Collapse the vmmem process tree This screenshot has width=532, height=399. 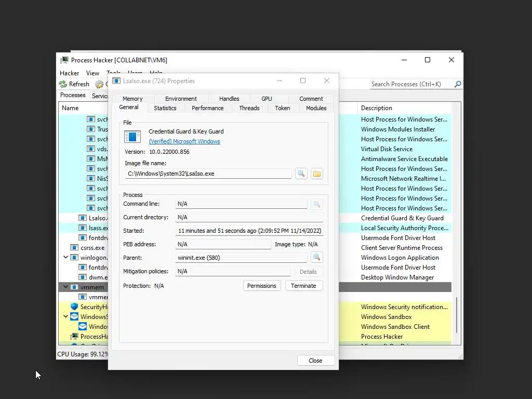[x=65, y=287]
